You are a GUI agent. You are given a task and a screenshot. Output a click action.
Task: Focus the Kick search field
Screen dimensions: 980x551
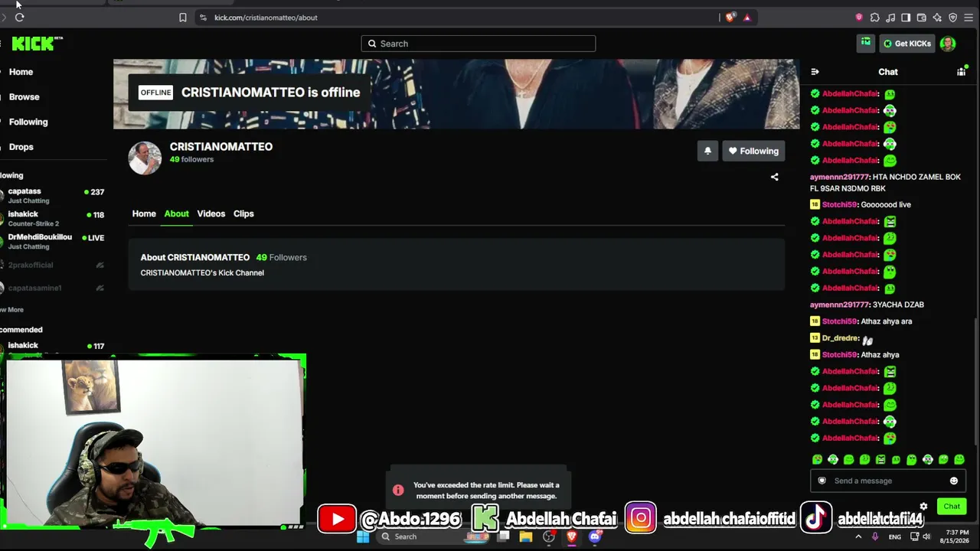click(x=479, y=44)
